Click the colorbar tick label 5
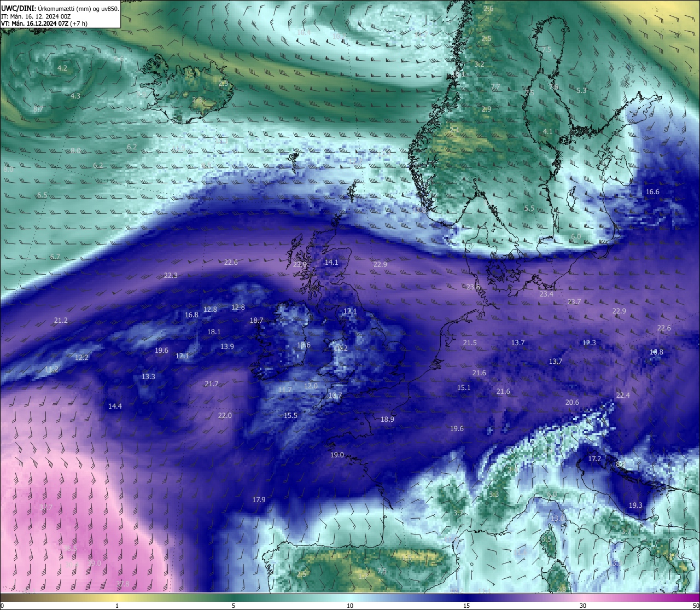This screenshot has height=610, width=700. (234, 606)
